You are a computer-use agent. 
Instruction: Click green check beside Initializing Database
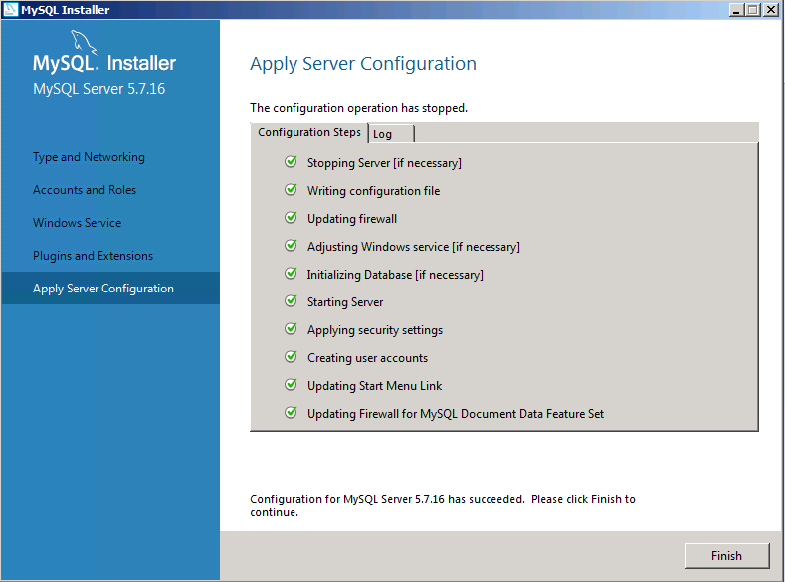[291, 274]
